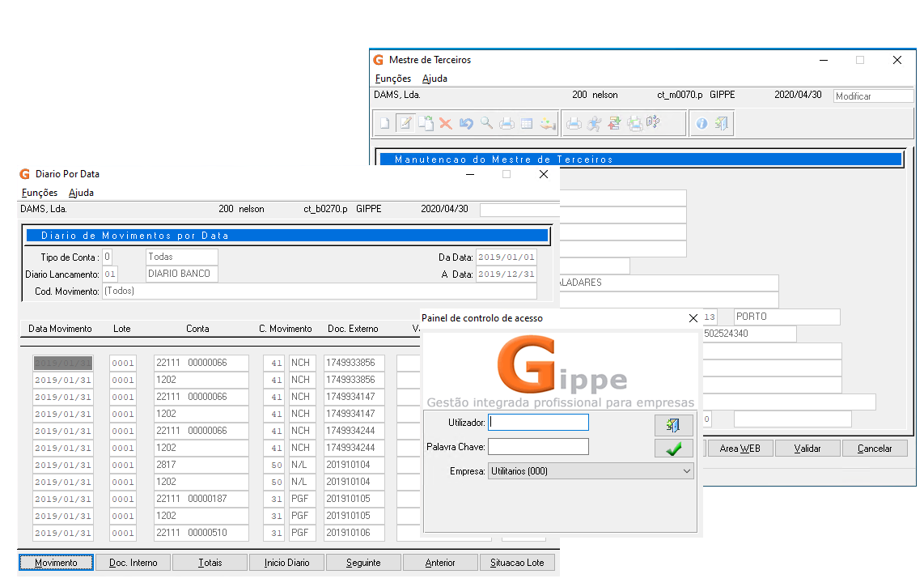Click the Totais button
924x587 pixels.
210,563
